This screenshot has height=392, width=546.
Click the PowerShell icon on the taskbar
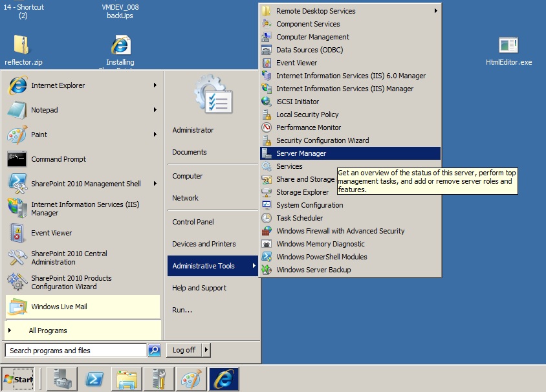pos(94,379)
